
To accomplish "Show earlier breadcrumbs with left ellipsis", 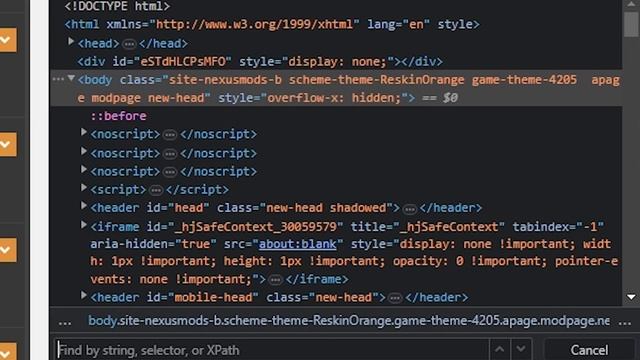I will [x=65, y=322].
